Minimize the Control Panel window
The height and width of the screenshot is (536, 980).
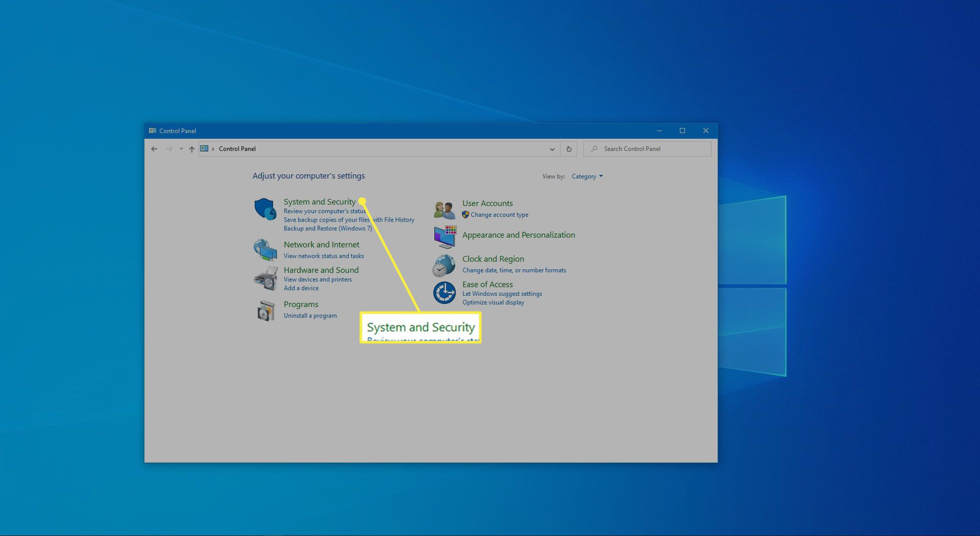click(659, 131)
